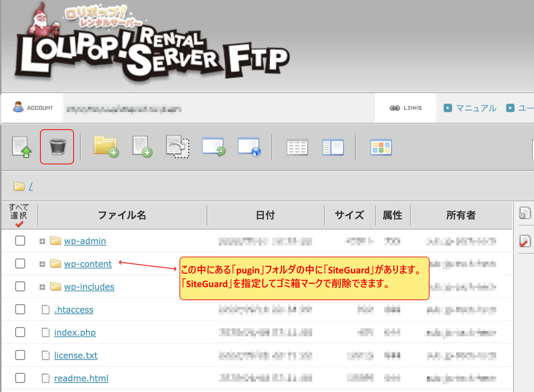Screen dimensions: 534x392
Task: Open the wp-includes folder link
Action: tap(89, 287)
